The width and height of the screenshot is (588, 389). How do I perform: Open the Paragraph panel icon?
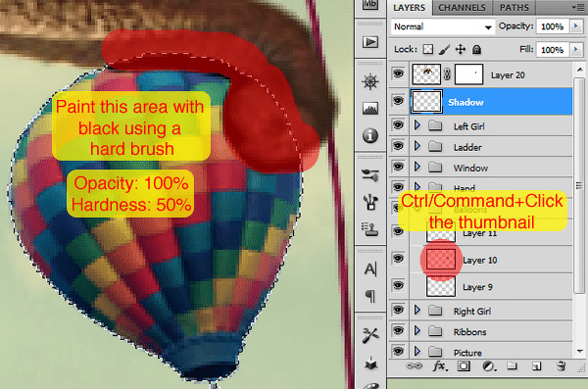pyautogui.click(x=370, y=296)
